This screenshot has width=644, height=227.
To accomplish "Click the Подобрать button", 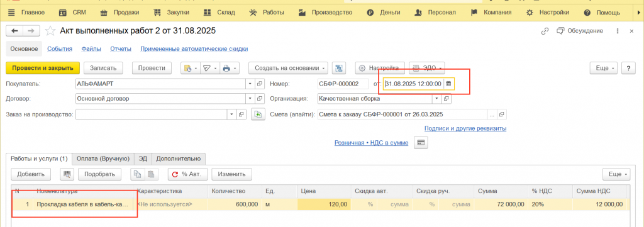I will [99, 174].
